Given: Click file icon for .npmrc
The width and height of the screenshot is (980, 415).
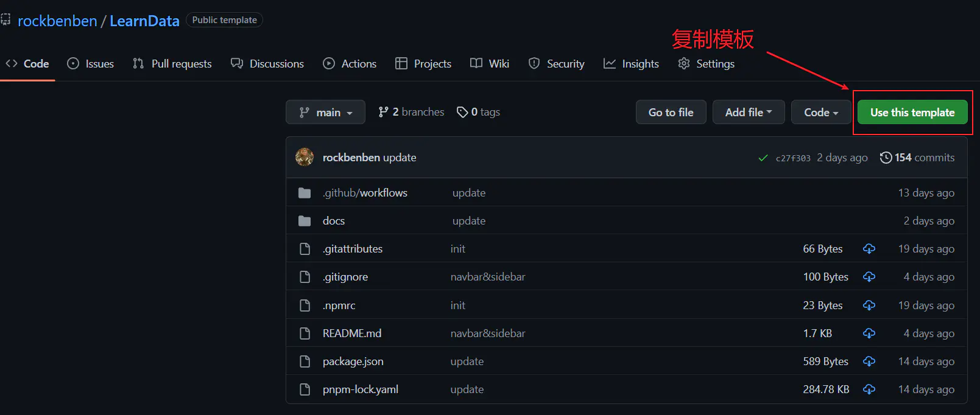Looking at the screenshot, I should click(305, 305).
